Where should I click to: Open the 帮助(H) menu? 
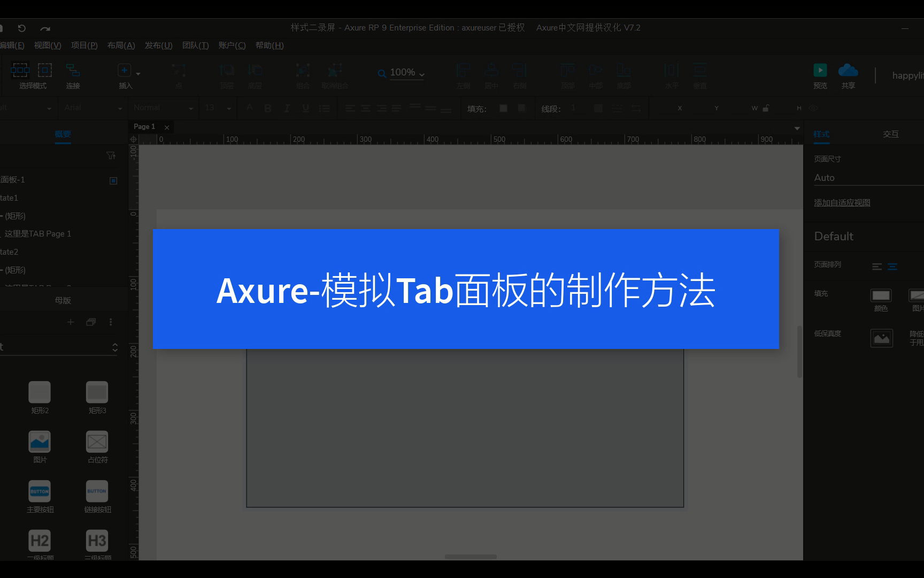[269, 45]
